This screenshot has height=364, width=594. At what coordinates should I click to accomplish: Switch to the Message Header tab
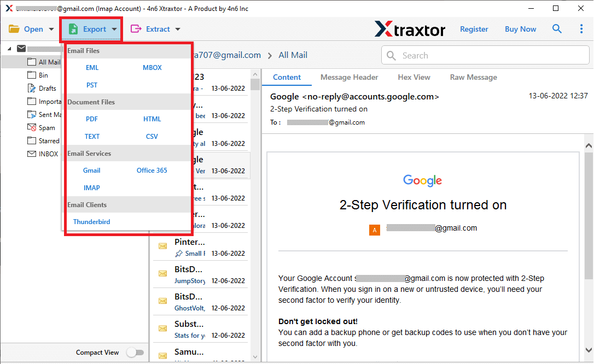(349, 77)
